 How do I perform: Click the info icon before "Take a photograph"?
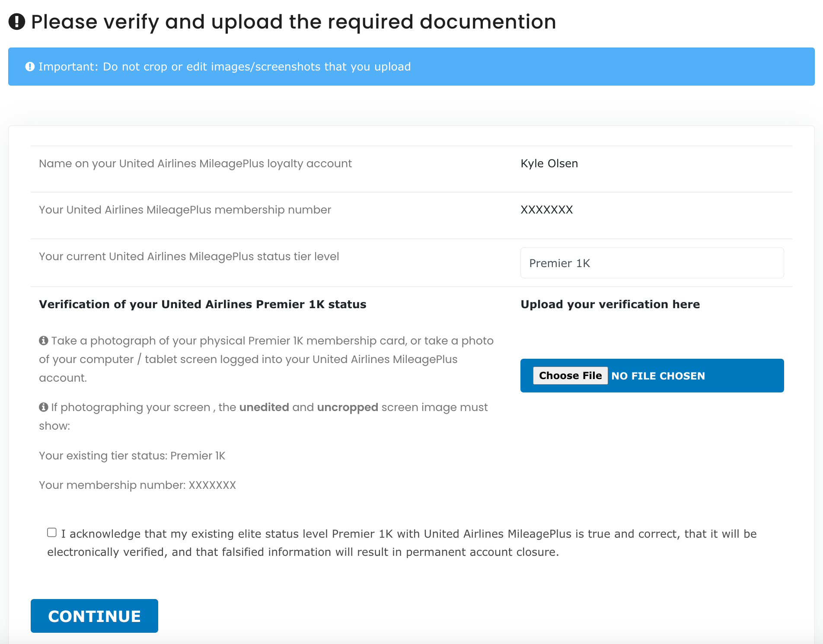coord(44,341)
